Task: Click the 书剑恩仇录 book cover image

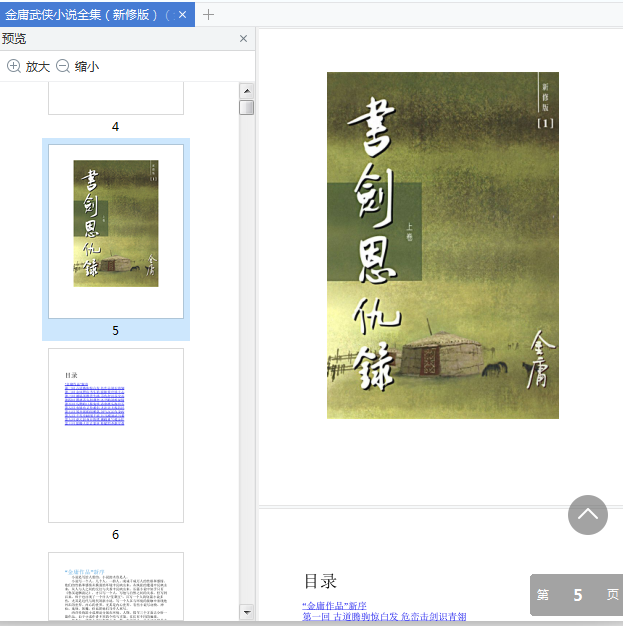Action: pos(442,245)
